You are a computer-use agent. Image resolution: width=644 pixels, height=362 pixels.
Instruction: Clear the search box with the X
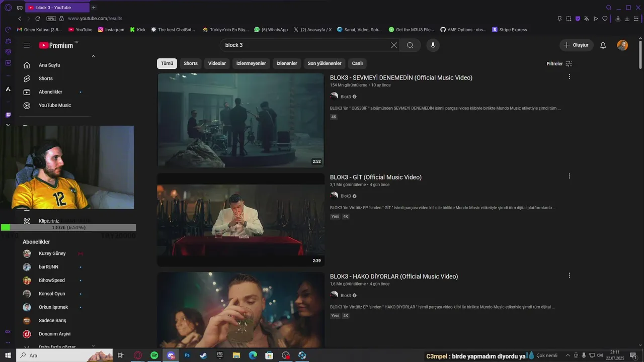point(394,45)
